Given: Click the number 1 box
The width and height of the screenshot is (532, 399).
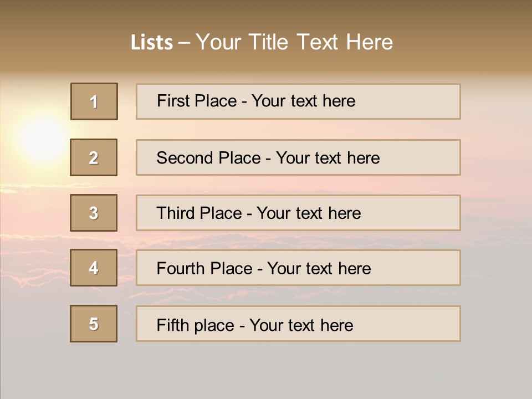Looking at the screenshot, I should pyautogui.click(x=94, y=101).
